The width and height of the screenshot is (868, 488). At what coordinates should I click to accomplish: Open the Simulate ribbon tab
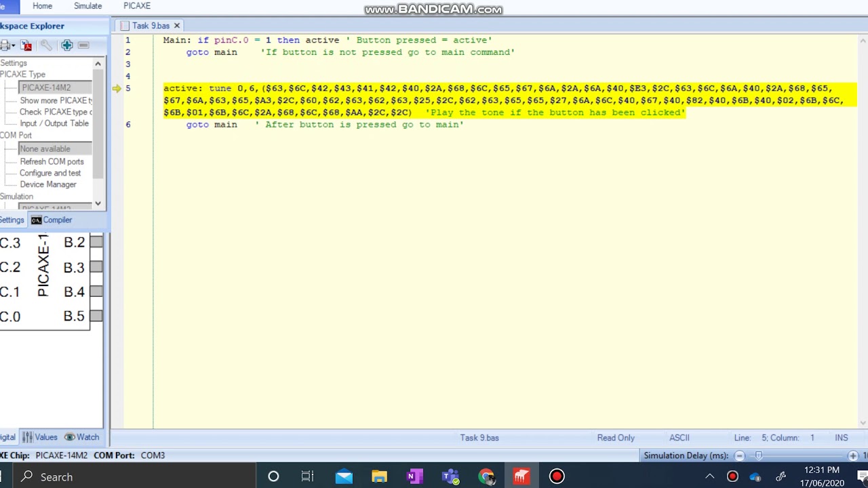pyautogui.click(x=87, y=6)
